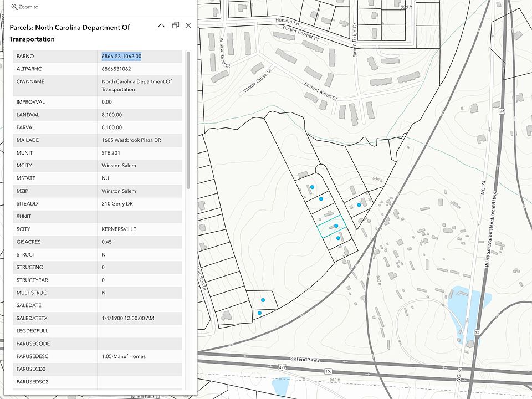Close the parcel details popup
This screenshot has width=532, height=399.
coord(188,25)
